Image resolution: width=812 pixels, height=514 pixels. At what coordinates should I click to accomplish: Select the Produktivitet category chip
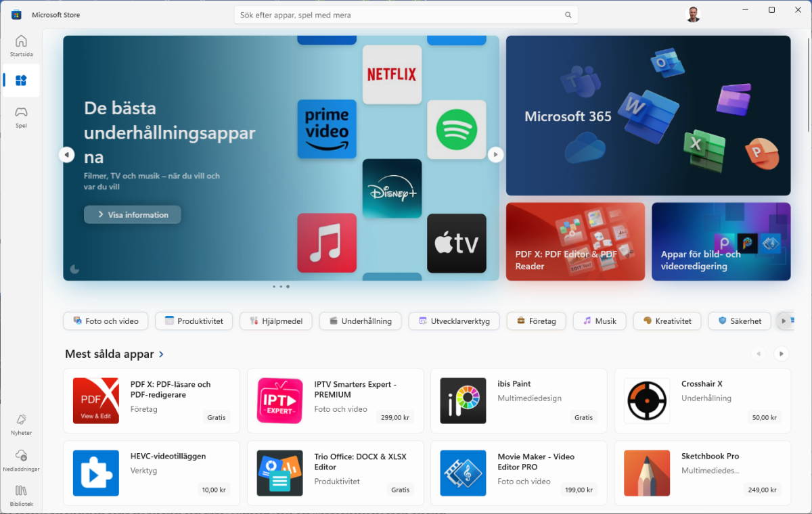[194, 321]
